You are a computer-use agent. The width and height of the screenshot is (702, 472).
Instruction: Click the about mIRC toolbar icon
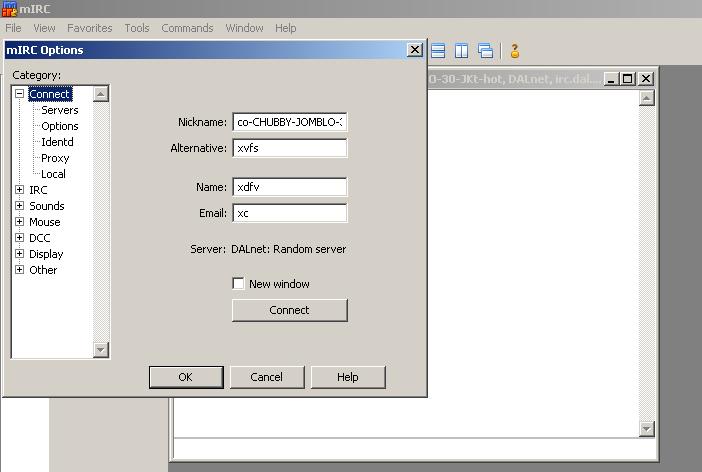click(x=515, y=51)
